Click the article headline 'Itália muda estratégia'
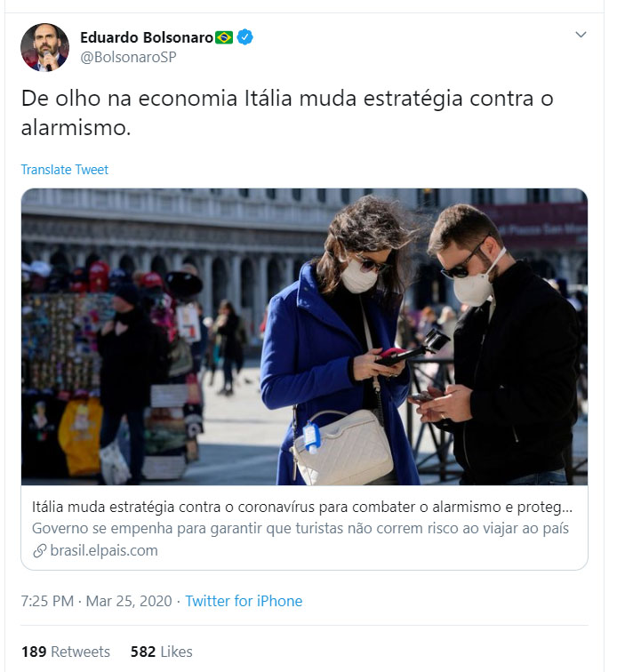 click(302, 507)
